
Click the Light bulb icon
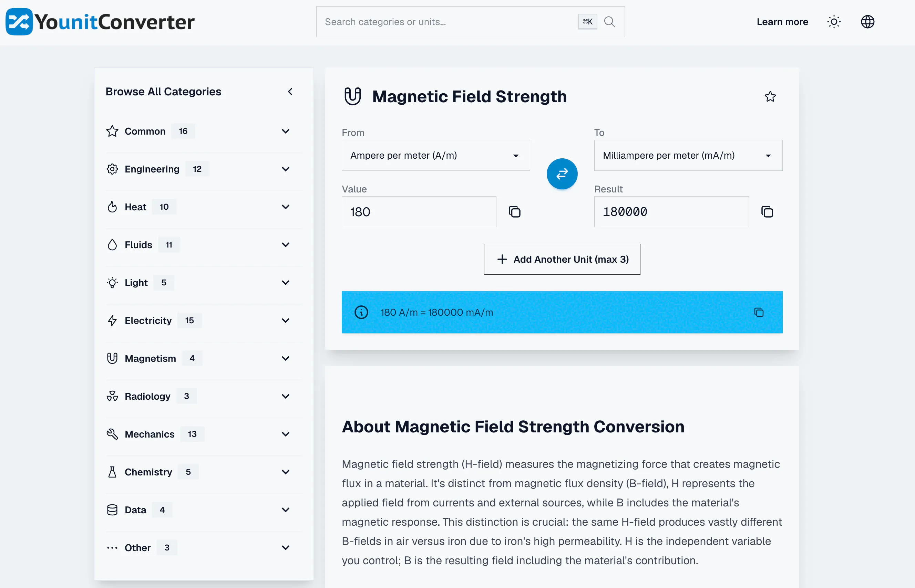point(112,283)
